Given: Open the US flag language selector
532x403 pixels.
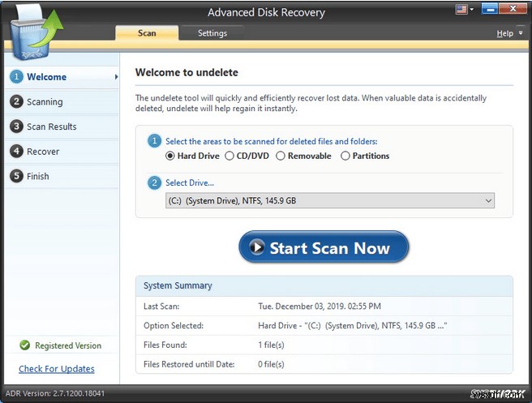Looking at the screenshot, I should click(461, 10).
